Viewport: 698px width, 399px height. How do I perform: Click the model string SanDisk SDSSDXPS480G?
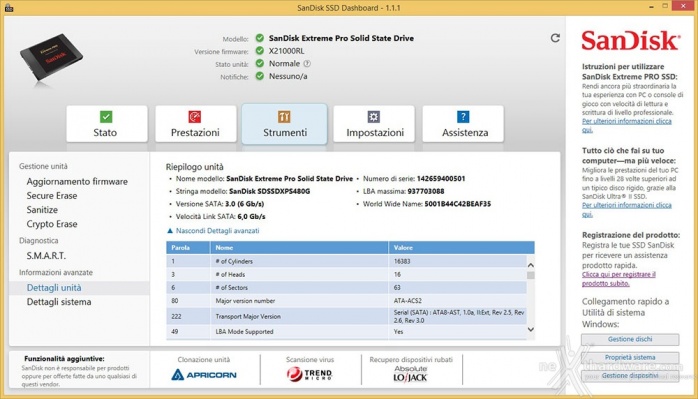[x=269, y=191]
